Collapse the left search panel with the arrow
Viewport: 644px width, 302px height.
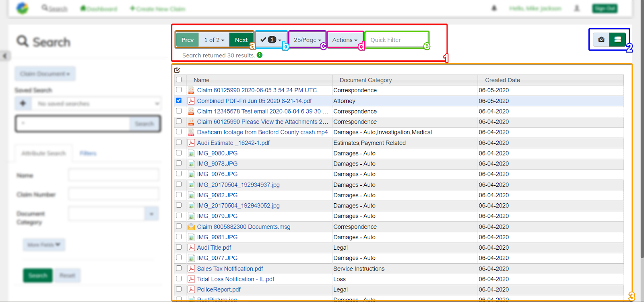(5, 56)
